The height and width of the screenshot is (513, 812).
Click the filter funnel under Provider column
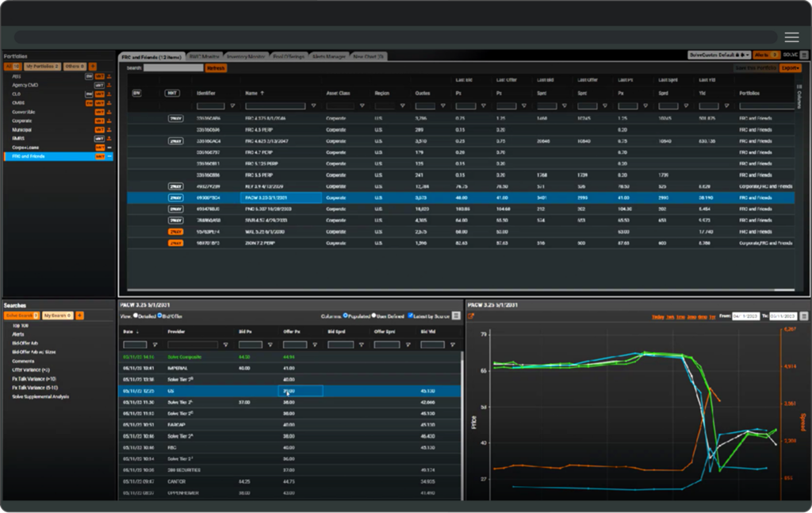[225, 345]
